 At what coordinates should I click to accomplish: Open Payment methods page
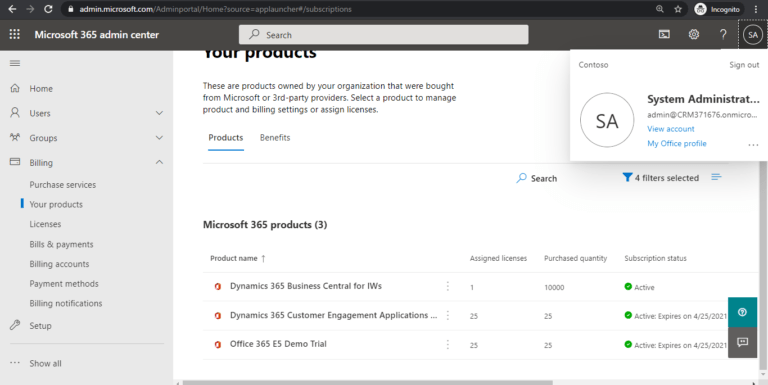click(x=64, y=284)
